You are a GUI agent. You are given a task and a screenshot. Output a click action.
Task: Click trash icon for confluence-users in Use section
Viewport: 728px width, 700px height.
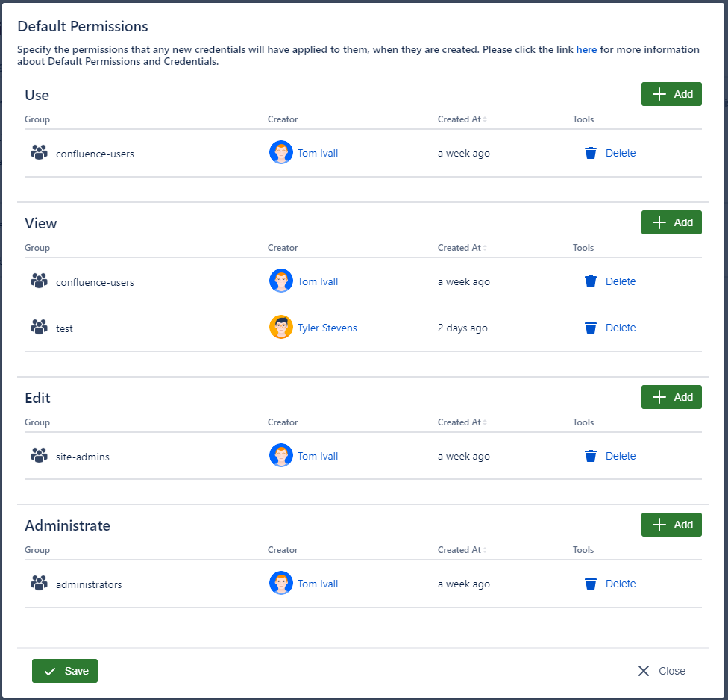(x=591, y=153)
